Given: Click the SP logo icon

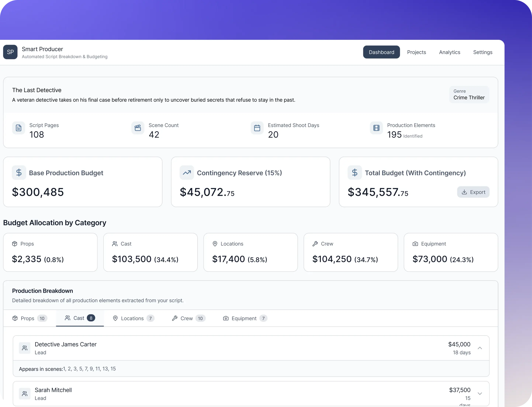Looking at the screenshot, I should pyautogui.click(x=10, y=52).
